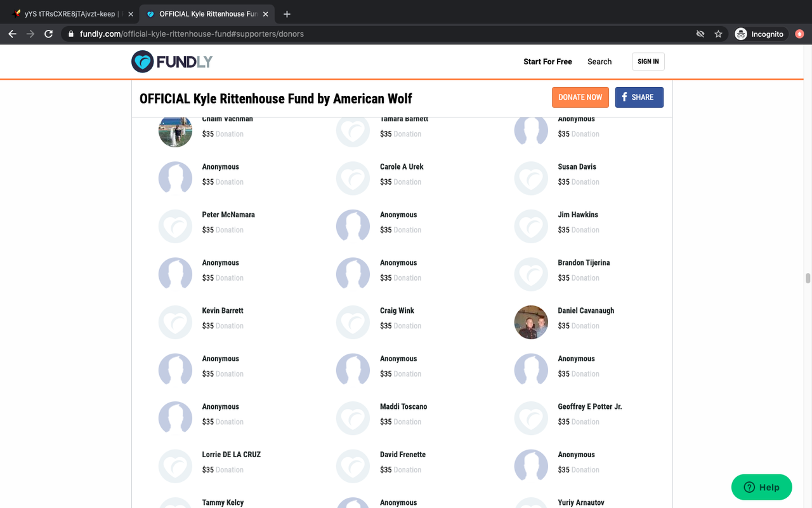Image resolution: width=812 pixels, height=508 pixels.
Task: Click Maddi Toscano's heart avatar
Action: click(x=353, y=418)
